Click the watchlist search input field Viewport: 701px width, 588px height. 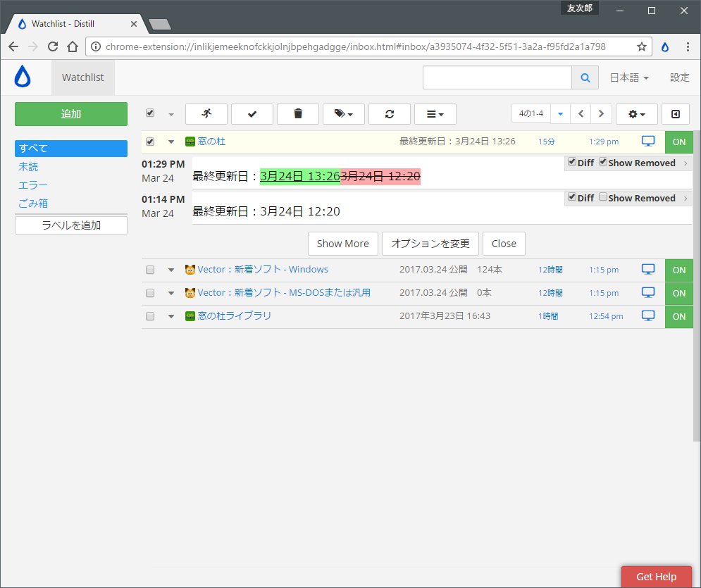[x=497, y=77]
